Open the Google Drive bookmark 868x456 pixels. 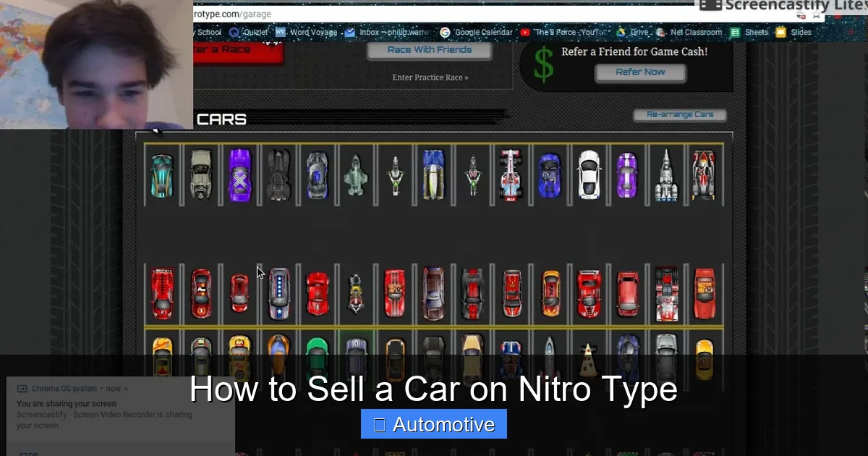click(x=637, y=32)
